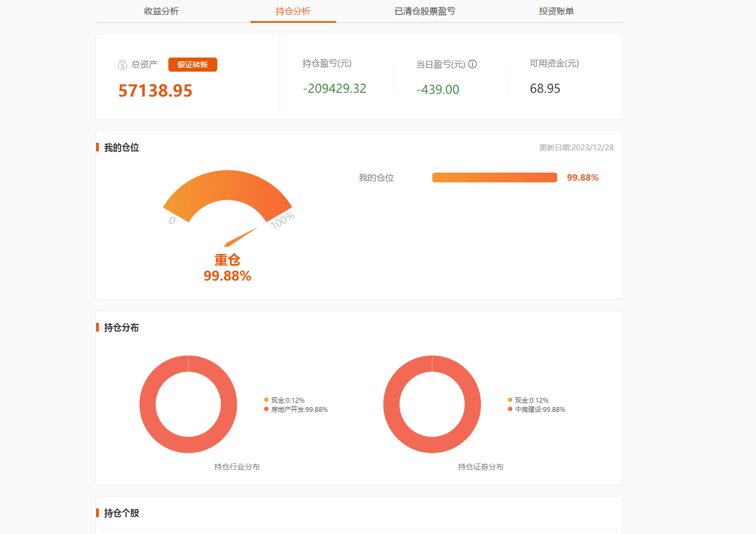The height and width of the screenshot is (534, 756).
Task: Click the 我的仓位 orange progress bar
Action: tap(495, 177)
